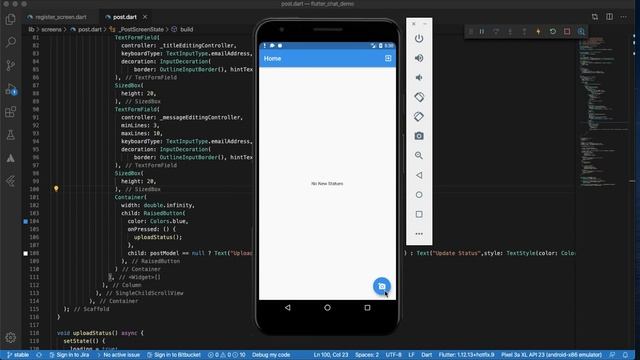Image resolution: width=640 pixels, height=360 pixels.
Task: Click the emulator sidebar back triangle
Action: (419, 175)
